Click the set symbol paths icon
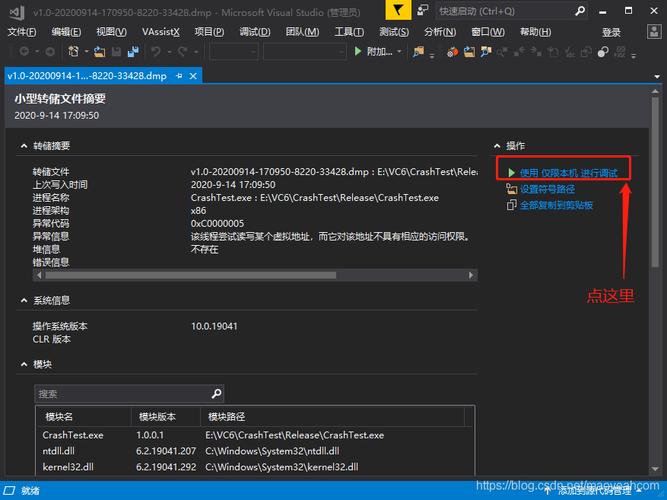This screenshot has height=500, width=667. pos(511,189)
